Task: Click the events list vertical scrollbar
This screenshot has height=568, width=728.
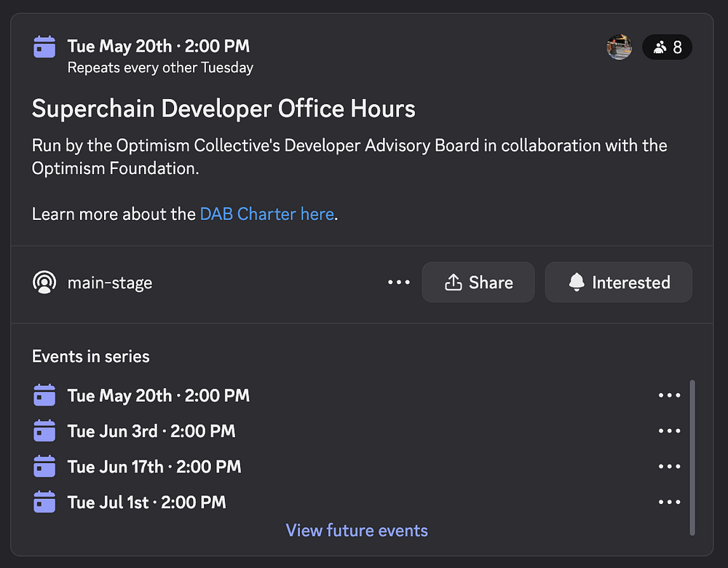Action: 692,457
